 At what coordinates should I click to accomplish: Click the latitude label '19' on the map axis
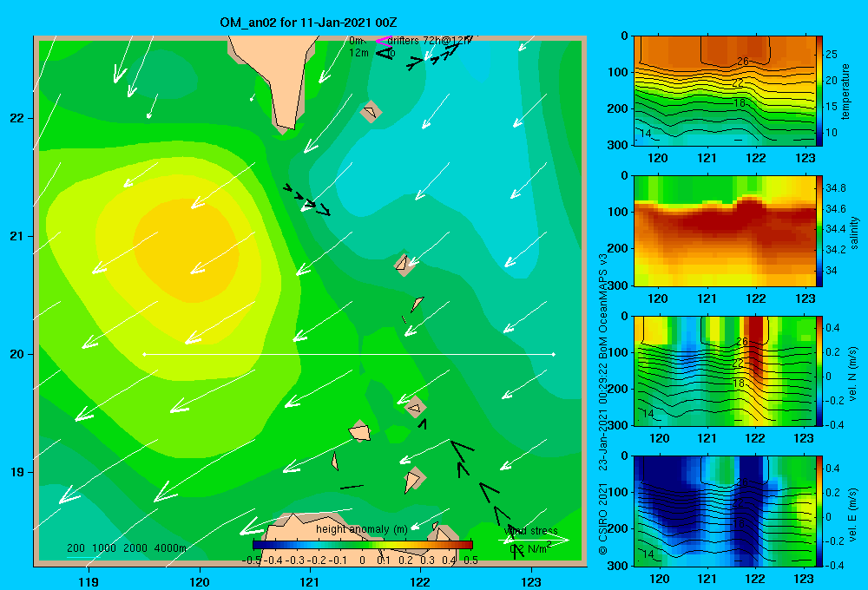point(17,472)
